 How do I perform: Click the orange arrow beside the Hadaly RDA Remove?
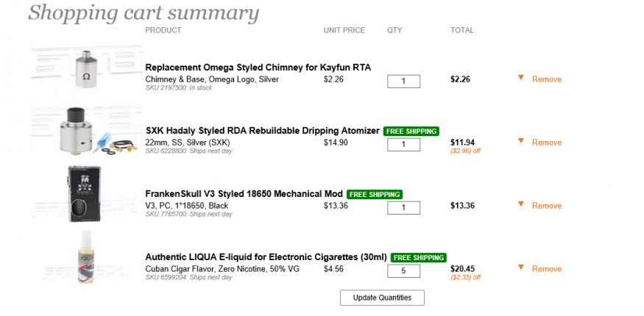pyautogui.click(x=520, y=141)
